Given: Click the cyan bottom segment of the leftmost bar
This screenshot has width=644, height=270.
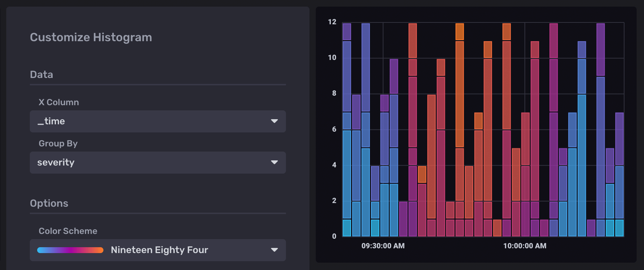Looking at the screenshot, I should pos(347,228).
